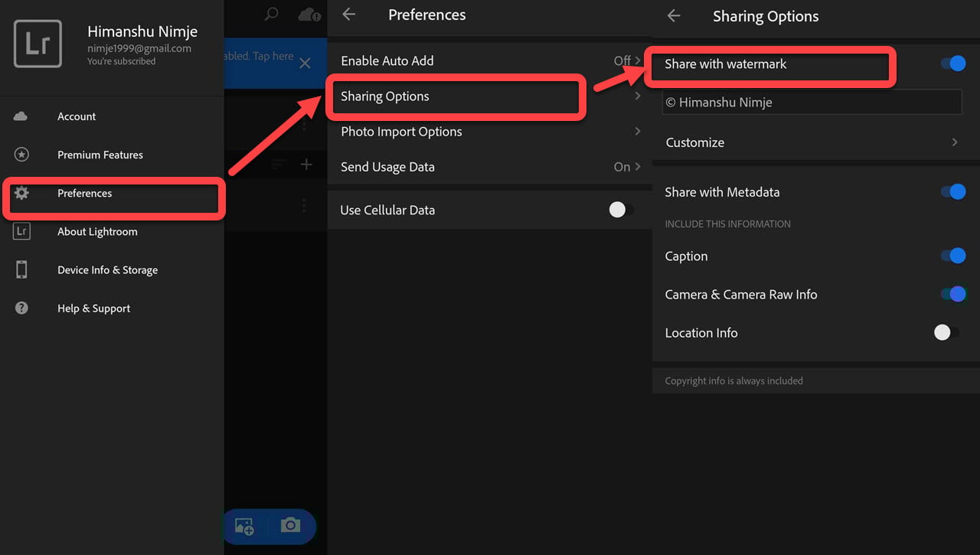Enable the Location Info switch
Screen dimensions: 980x555
point(946,332)
